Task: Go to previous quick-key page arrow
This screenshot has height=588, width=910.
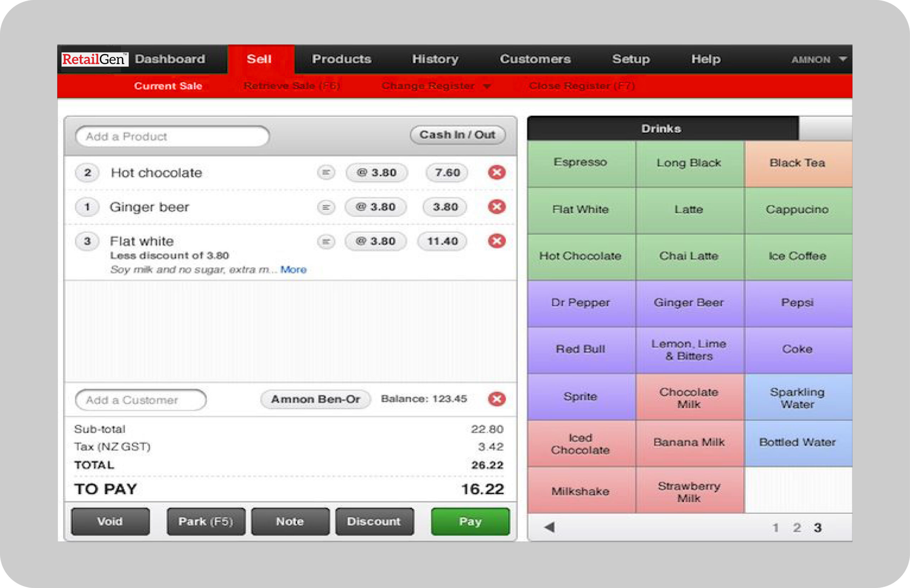Action: coord(549,527)
